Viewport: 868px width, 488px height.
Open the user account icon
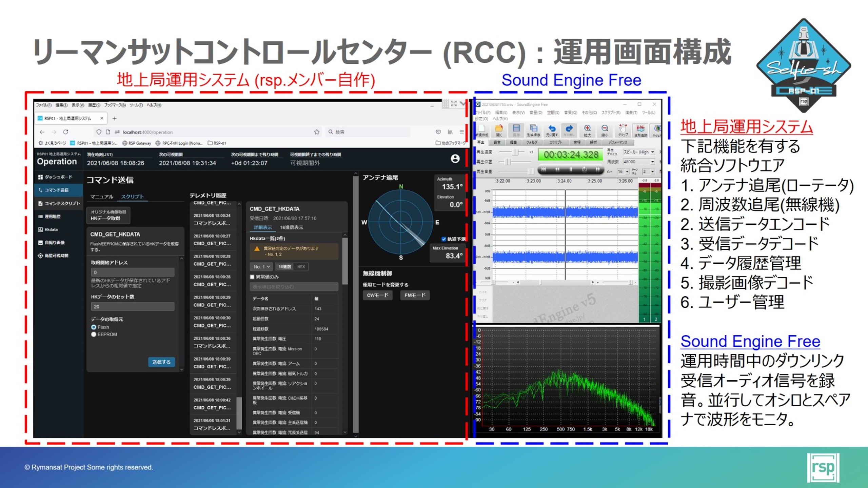[x=455, y=159]
